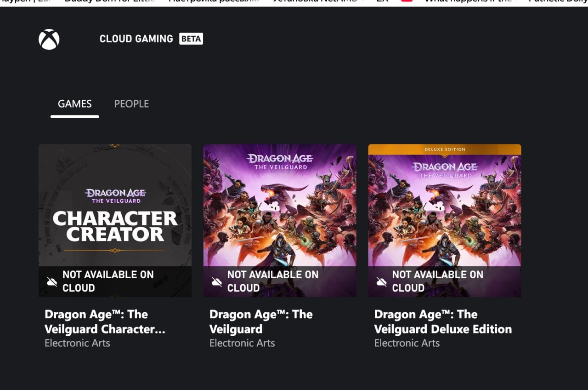This screenshot has height=390, width=588.
Task: Click the BETA badge
Action: 191,39
